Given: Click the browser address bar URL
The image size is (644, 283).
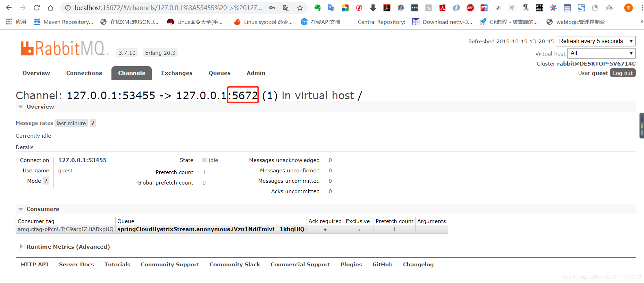Looking at the screenshot, I should 168,8.
